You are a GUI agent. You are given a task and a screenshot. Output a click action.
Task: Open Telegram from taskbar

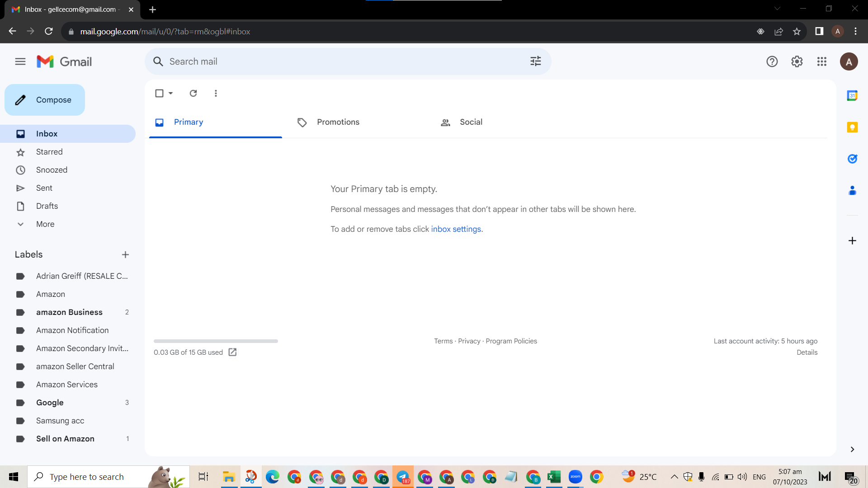(403, 477)
